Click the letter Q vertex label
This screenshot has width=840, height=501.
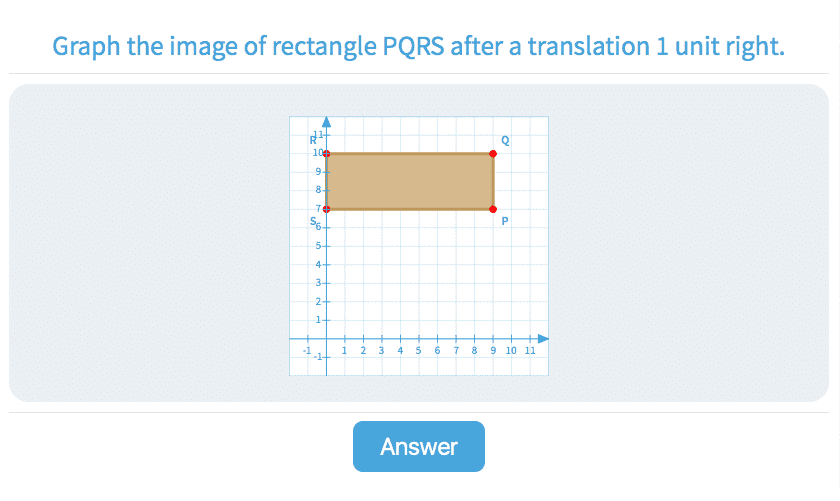click(505, 141)
